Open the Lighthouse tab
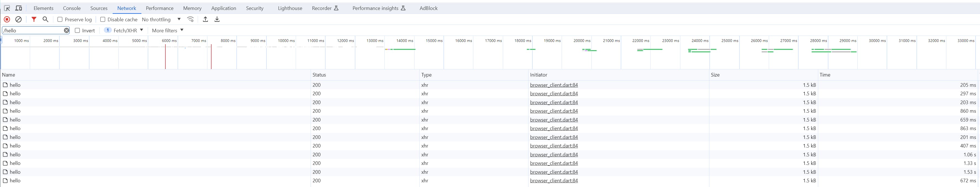 point(290,8)
